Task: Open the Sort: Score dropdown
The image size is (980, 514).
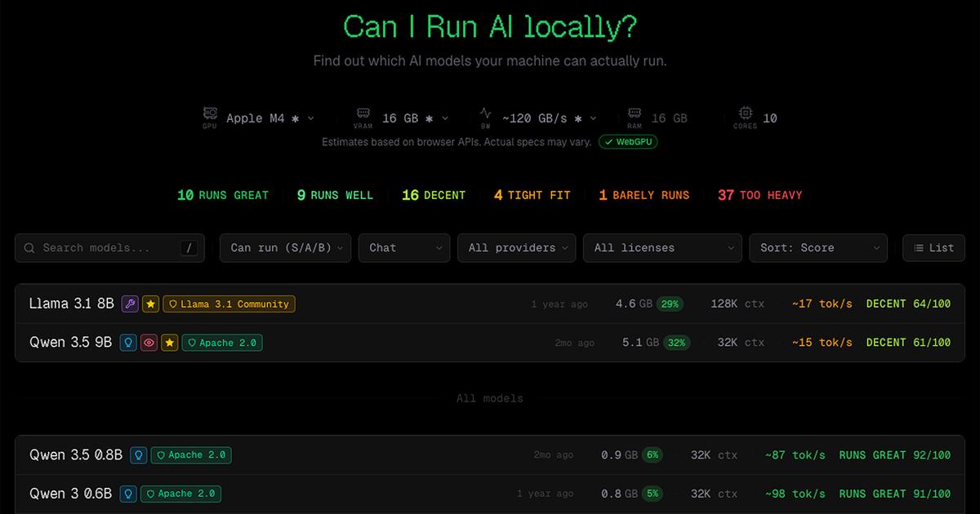Action: coord(818,248)
